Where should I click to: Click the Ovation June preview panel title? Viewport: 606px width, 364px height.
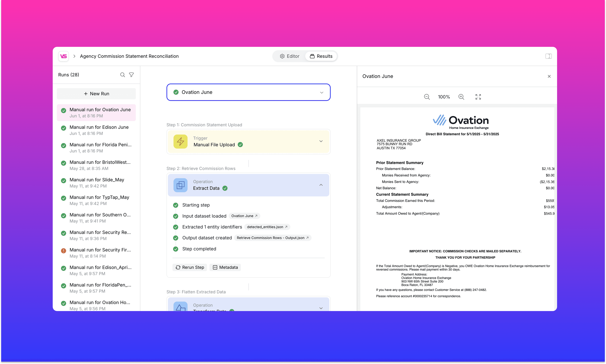(x=378, y=76)
